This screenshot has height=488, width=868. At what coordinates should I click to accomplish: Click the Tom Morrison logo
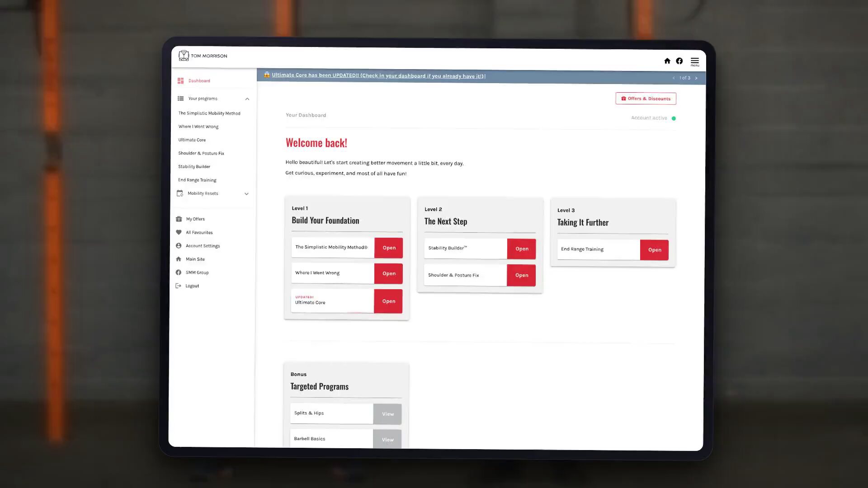tap(203, 56)
